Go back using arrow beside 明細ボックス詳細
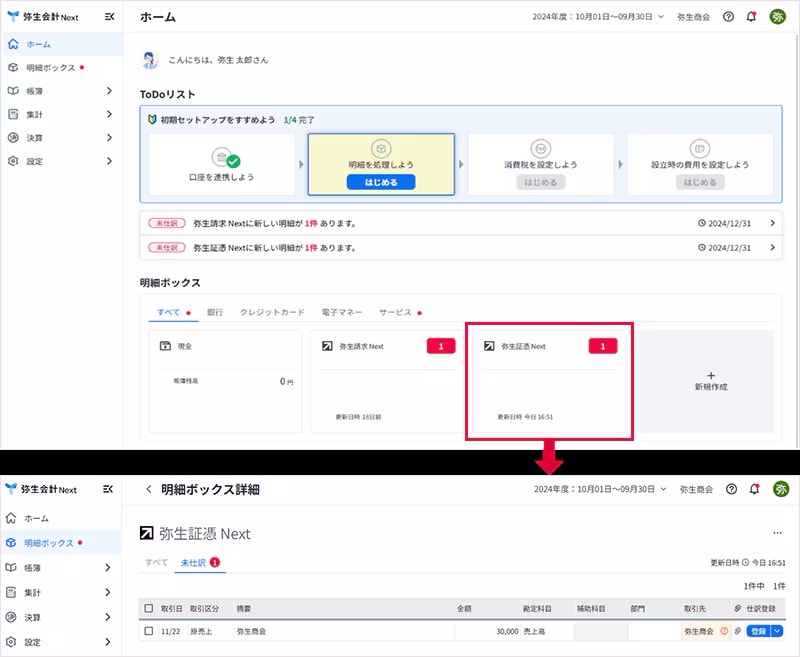The image size is (800, 657). [x=149, y=489]
